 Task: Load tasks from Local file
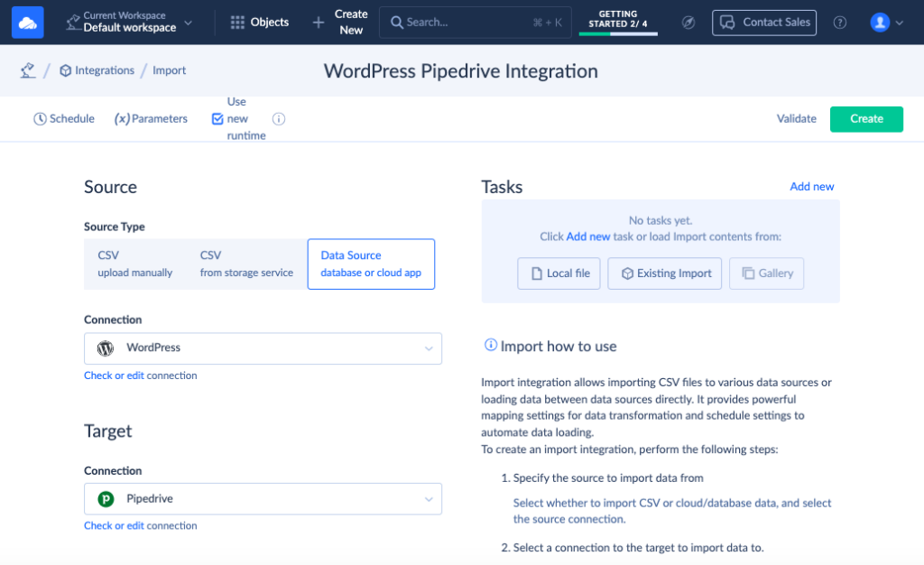559,273
